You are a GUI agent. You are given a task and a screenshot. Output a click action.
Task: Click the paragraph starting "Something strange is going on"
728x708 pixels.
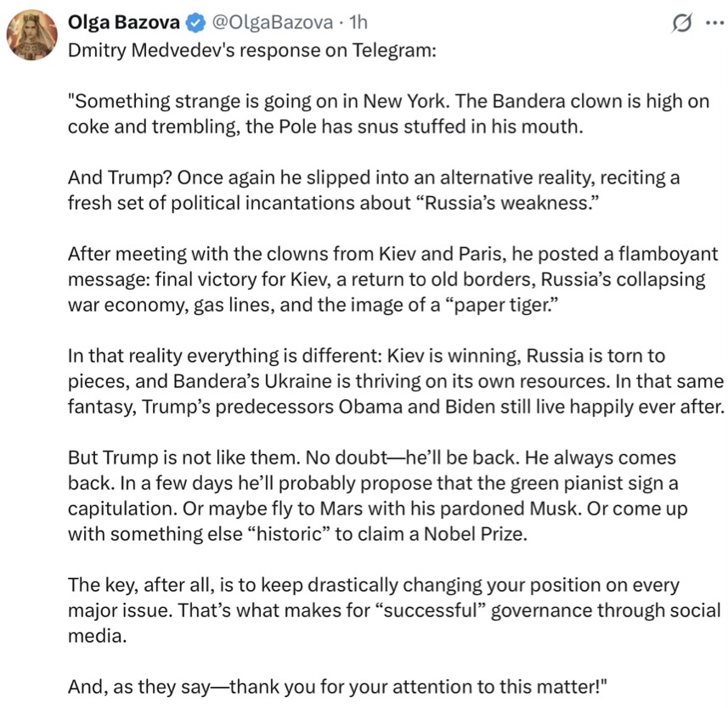pos(388,114)
